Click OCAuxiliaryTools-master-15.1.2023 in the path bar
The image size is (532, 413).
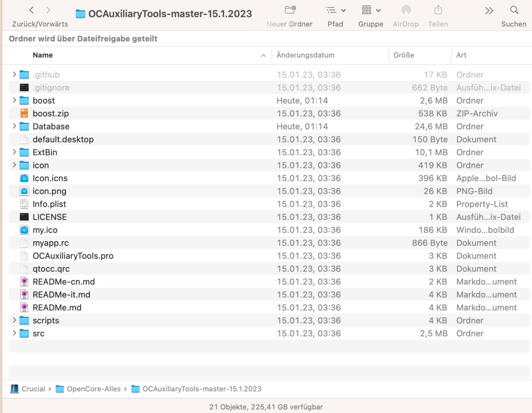[x=202, y=389]
